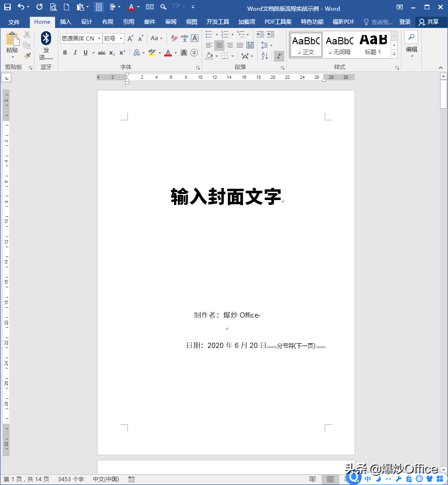Click the macro icon in status bar
Image resolution: width=448 pixels, height=485 pixels.
click(x=132, y=479)
